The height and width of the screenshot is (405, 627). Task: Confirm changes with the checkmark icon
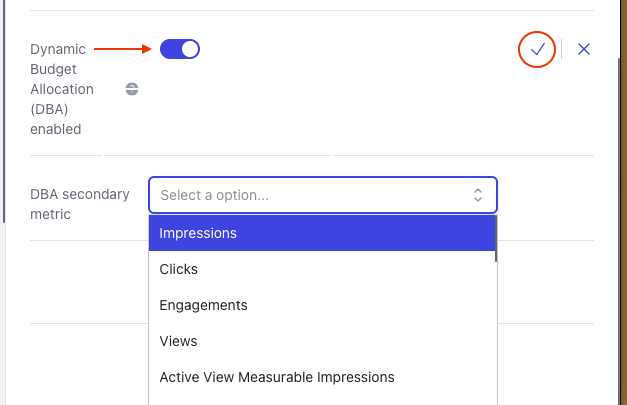537,49
